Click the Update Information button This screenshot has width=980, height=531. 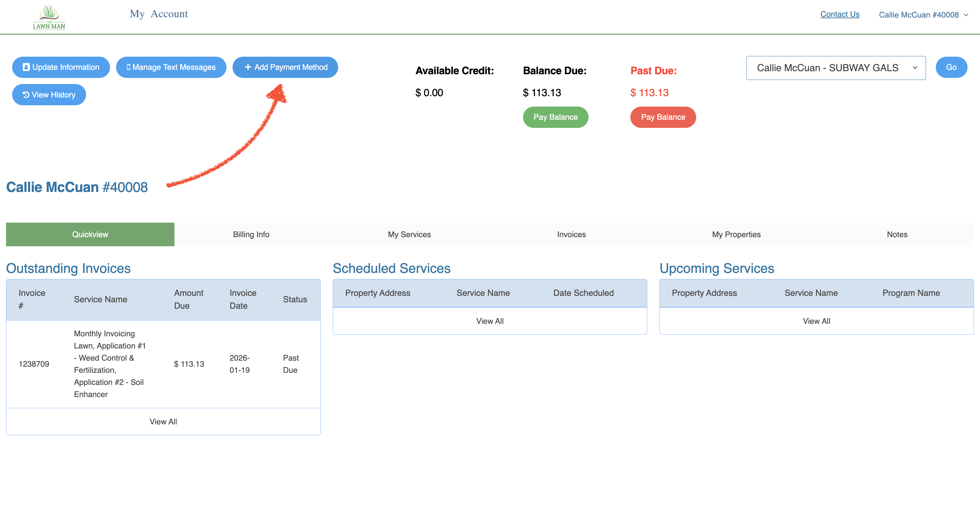click(x=61, y=67)
